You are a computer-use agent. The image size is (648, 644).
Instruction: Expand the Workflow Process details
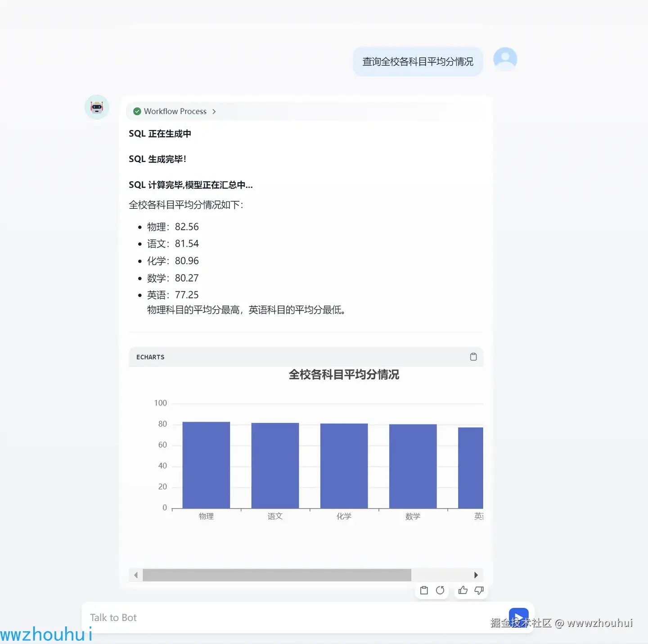point(214,111)
